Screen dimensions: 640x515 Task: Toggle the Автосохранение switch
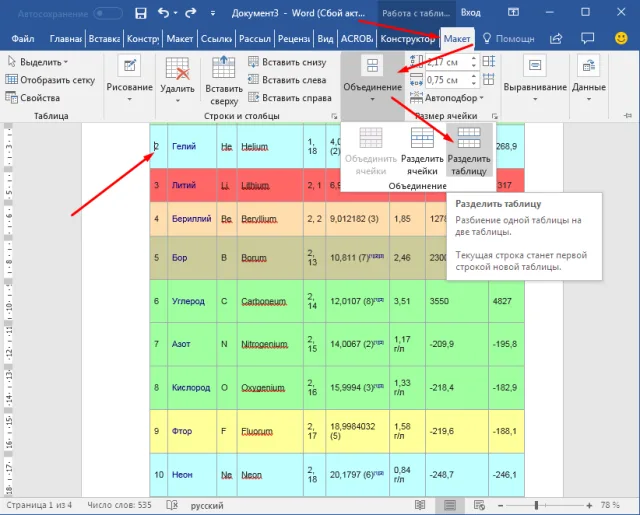point(108,13)
